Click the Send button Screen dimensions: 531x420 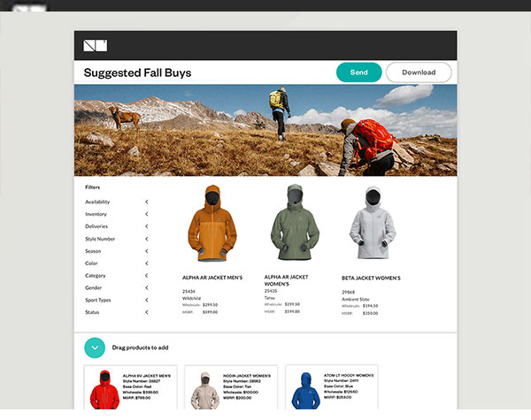pos(359,73)
